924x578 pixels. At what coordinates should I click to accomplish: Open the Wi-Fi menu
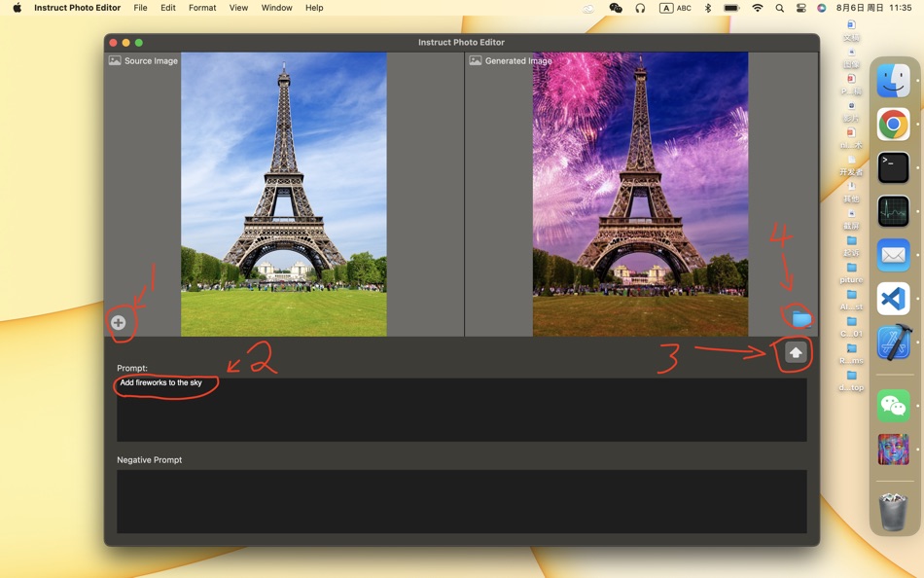click(x=758, y=8)
